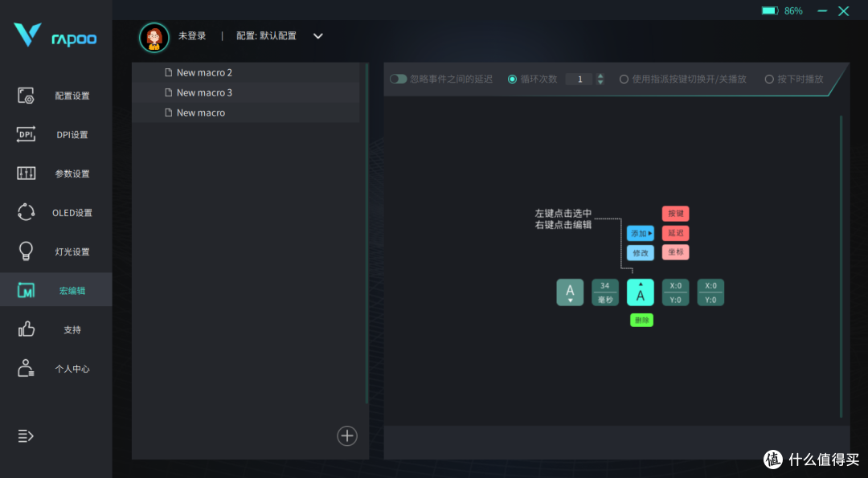Click file icon beside New macro 2
The image size is (868, 478).
[x=168, y=72]
